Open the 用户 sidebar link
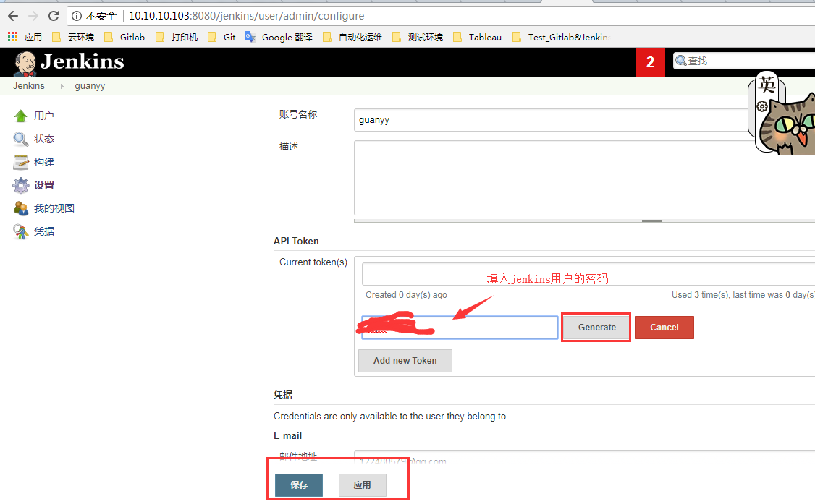 coord(44,116)
